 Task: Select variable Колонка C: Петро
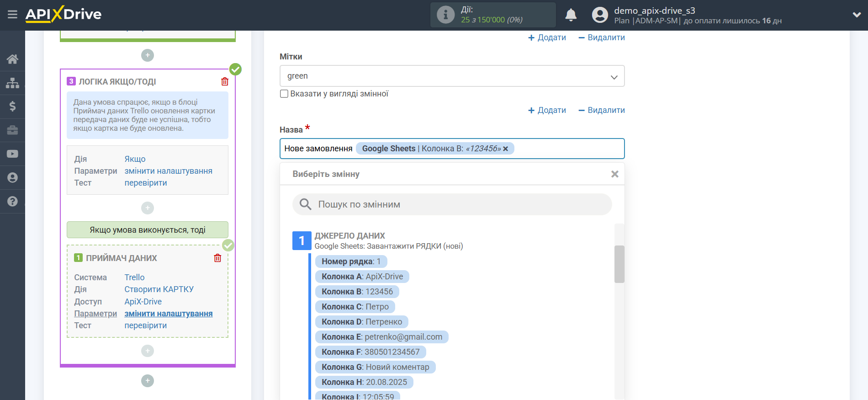[x=355, y=307]
